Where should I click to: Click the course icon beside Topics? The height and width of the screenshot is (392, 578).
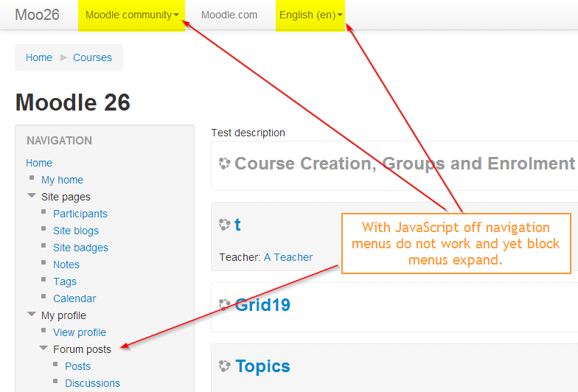[x=224, y=365]
